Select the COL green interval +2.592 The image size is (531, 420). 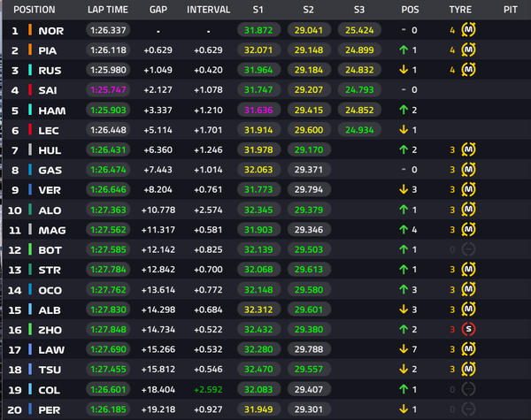tap(208, 390)
